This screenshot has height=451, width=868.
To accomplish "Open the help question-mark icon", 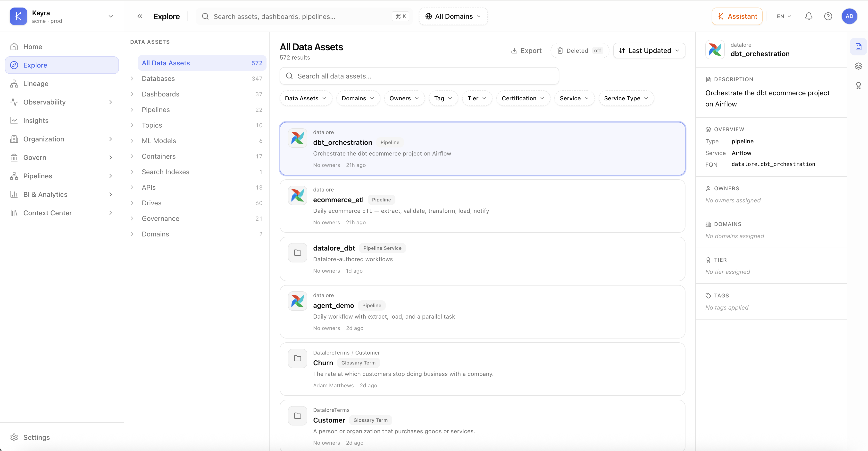I will [828, 16].
